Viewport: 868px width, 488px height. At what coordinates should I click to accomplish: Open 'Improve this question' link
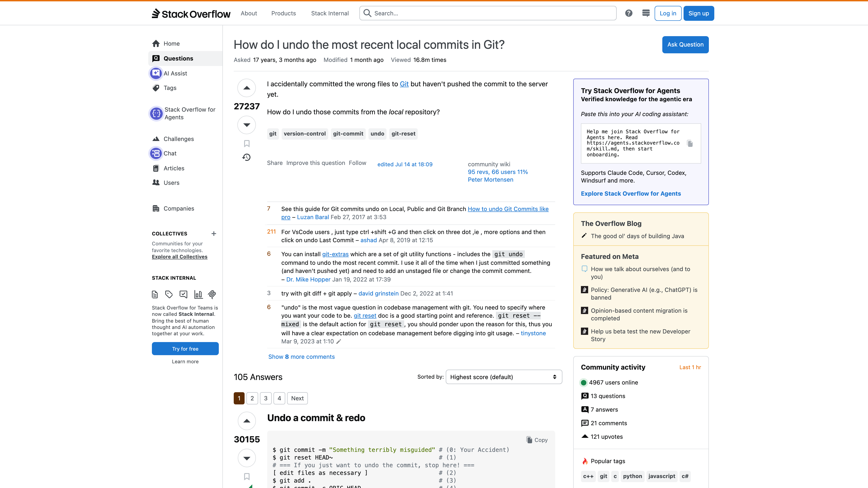point(316,163)
